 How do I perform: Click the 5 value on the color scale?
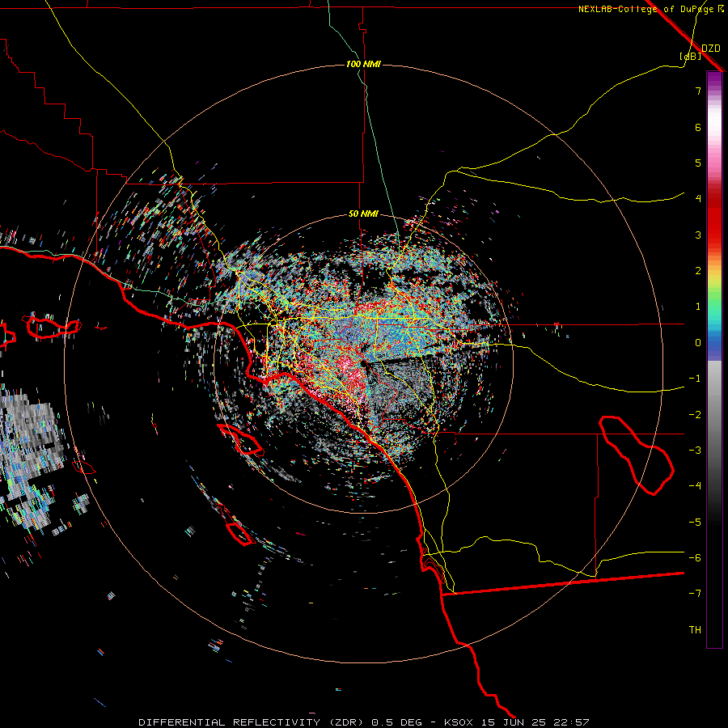pyautogui.click(x=698, y=163)
